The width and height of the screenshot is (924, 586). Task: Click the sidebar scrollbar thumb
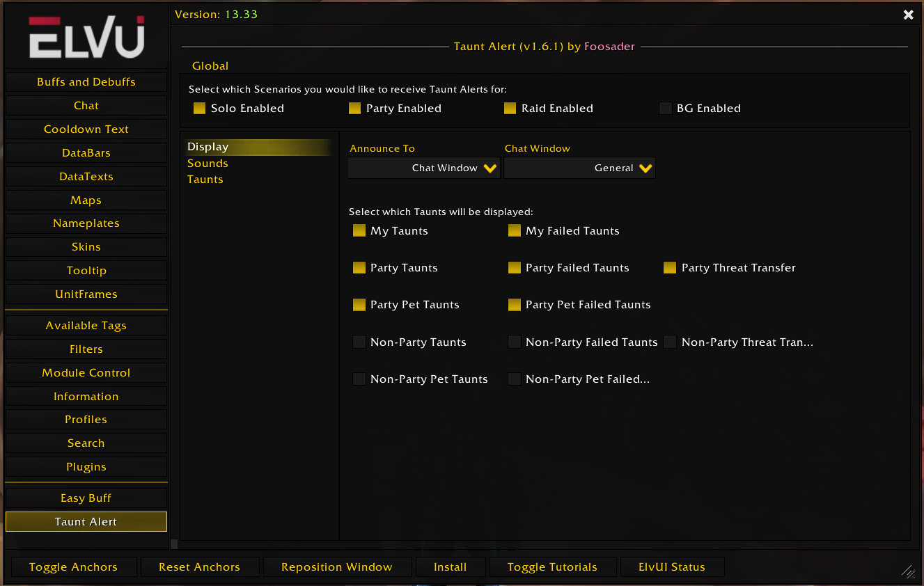coord(174,544)
